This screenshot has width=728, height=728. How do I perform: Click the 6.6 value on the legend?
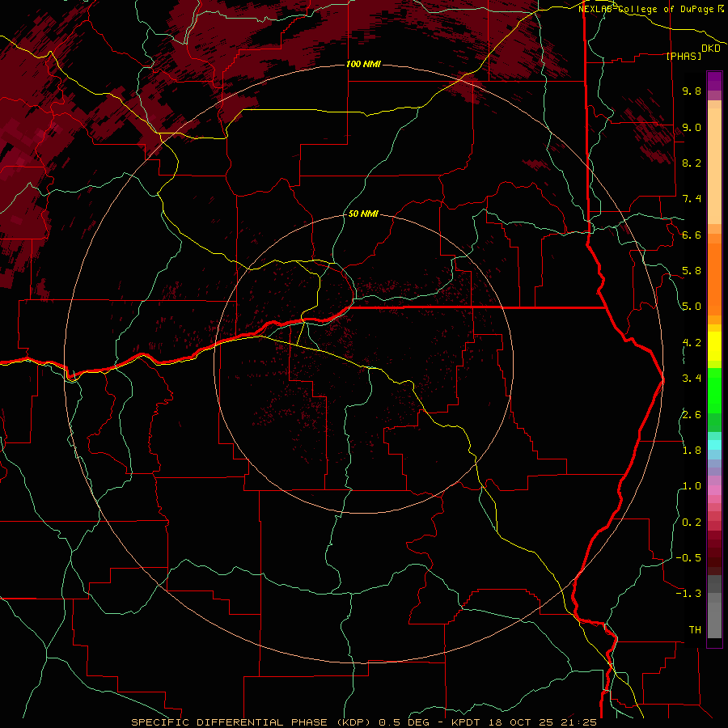click(x=692, y=235)
